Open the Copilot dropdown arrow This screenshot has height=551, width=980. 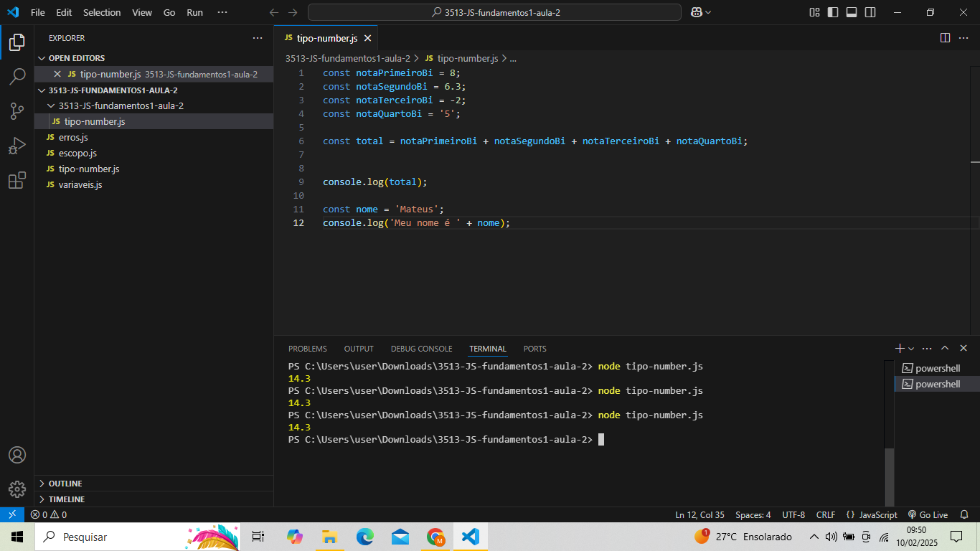point(708,12)
